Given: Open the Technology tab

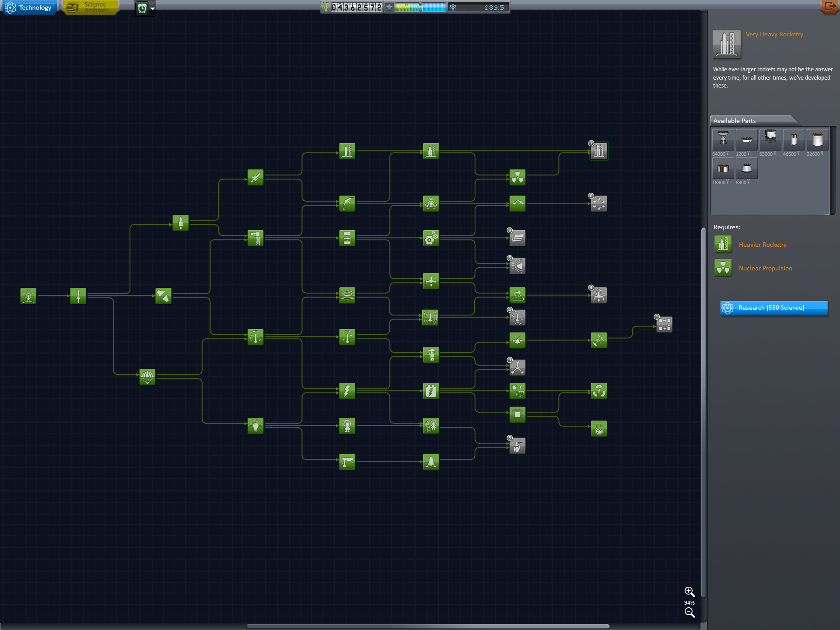Looking at the screenshot, I should 29,7.
